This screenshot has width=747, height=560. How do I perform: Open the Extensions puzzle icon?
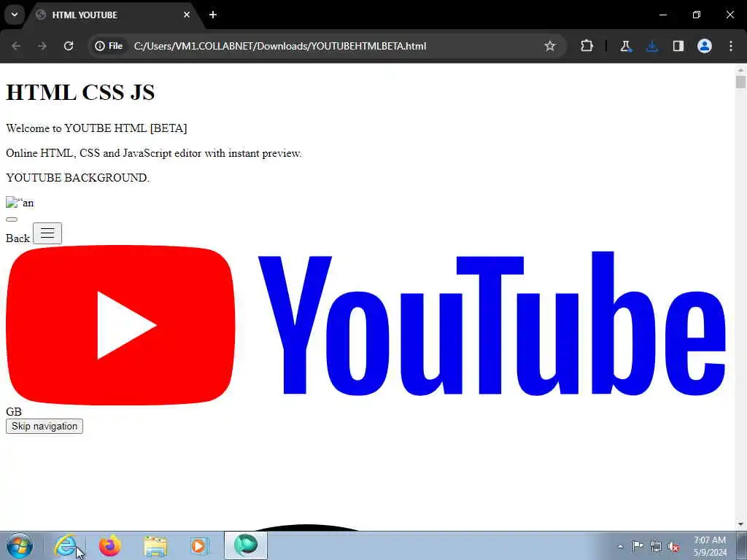tap(587, 46)
